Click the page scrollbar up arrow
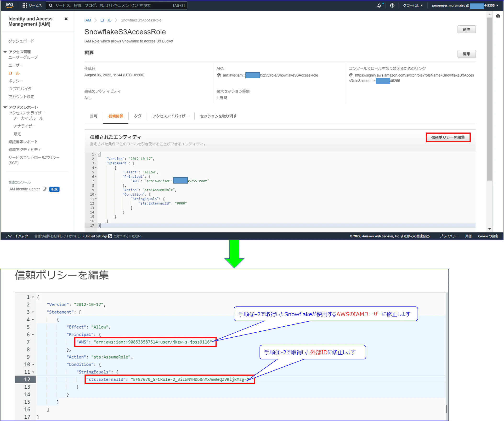504x421 pixels. click(490, 15)
